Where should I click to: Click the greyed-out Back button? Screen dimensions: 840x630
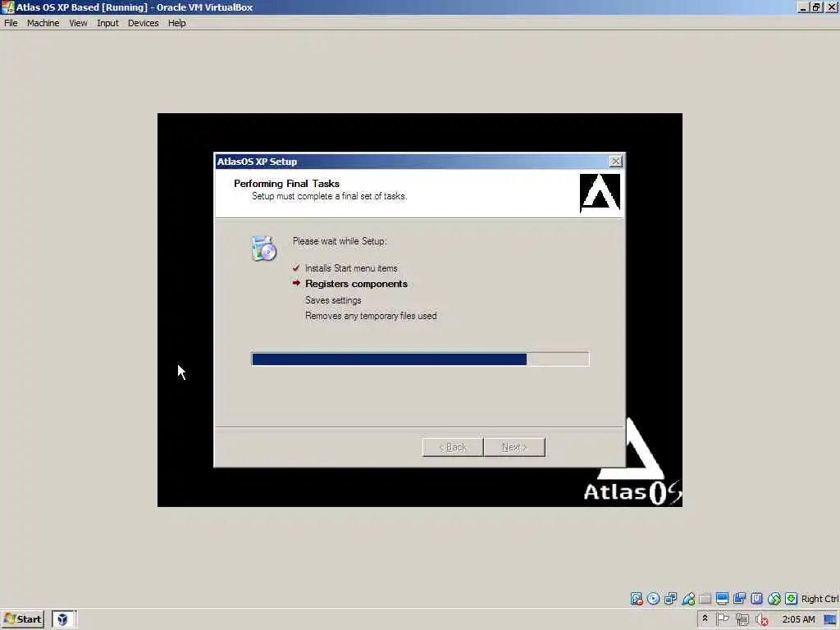click(453, 447)
